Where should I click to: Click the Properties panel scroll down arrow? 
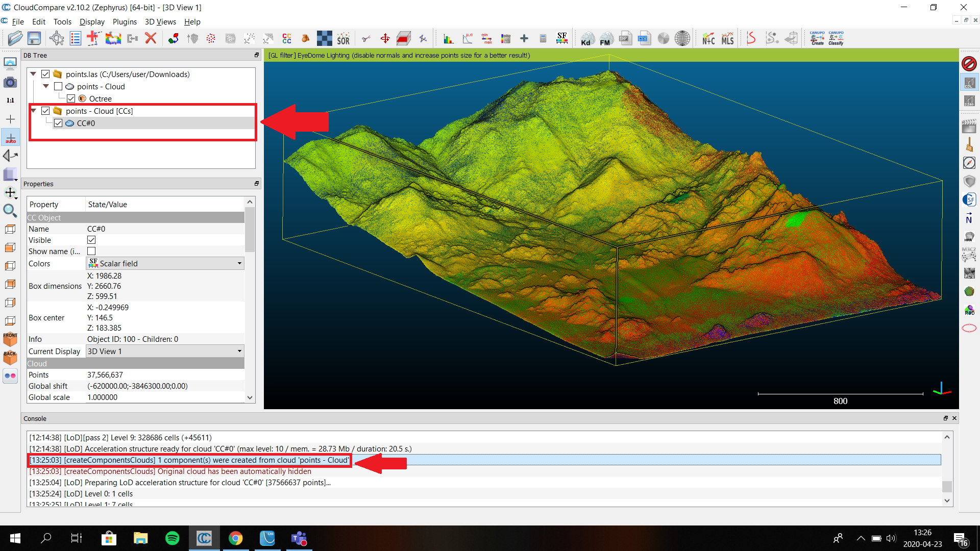[x=250, y=397]
